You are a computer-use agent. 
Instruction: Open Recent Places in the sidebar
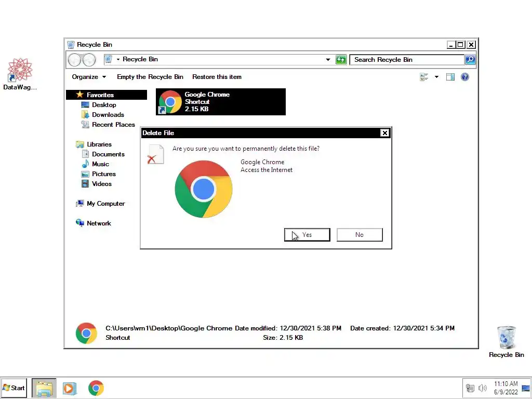[x=113, y=125]
